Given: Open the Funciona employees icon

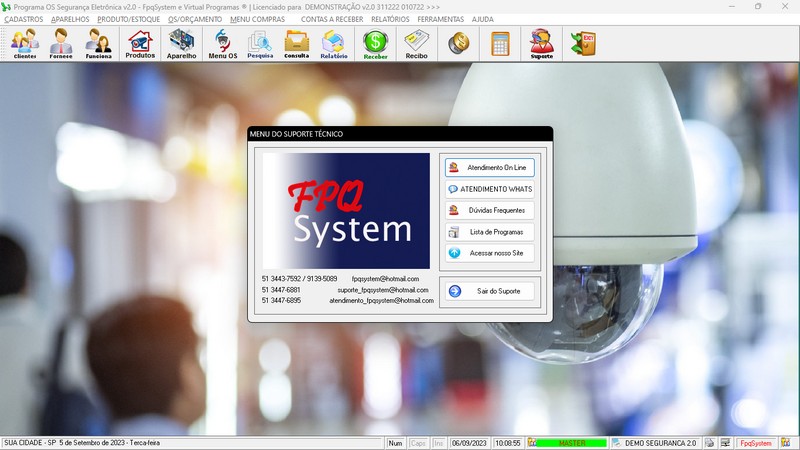Looking at the screenshot, I should point(98,44).
